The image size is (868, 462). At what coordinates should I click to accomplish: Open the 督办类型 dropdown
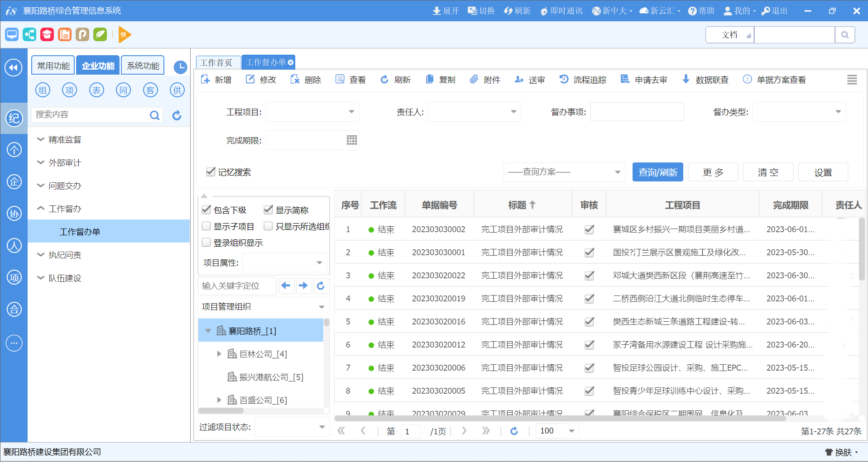837,112
